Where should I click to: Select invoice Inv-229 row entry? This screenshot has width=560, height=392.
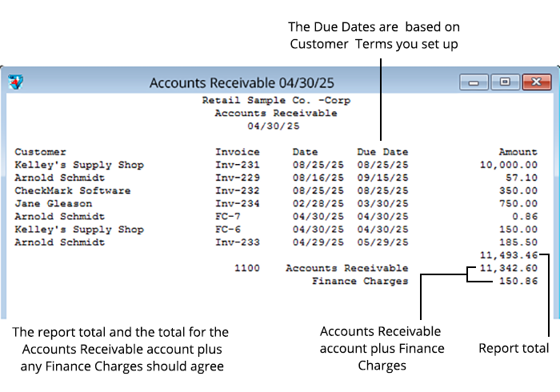[237, 178]
